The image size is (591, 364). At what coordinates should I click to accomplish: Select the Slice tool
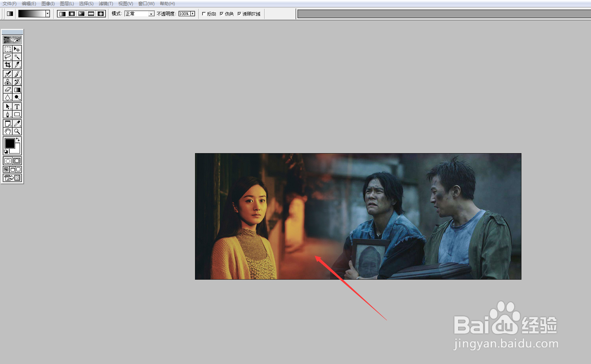[x=17, y=65]
